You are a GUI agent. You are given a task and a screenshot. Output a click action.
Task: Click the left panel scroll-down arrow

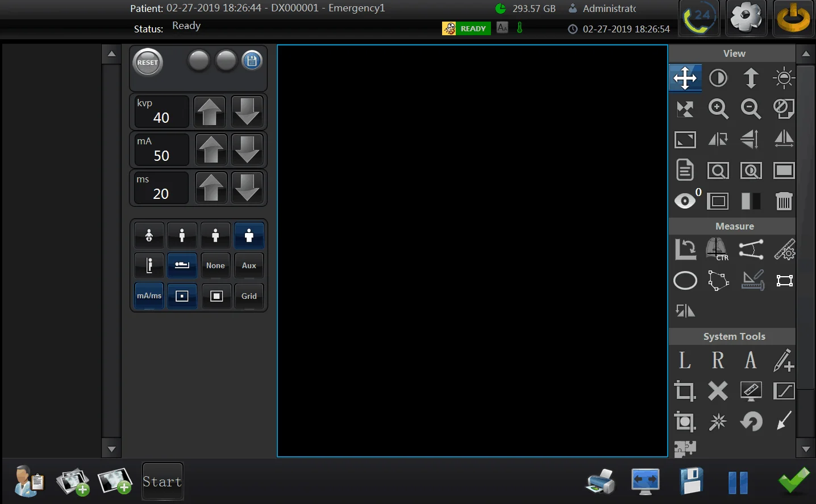(111, 449)
